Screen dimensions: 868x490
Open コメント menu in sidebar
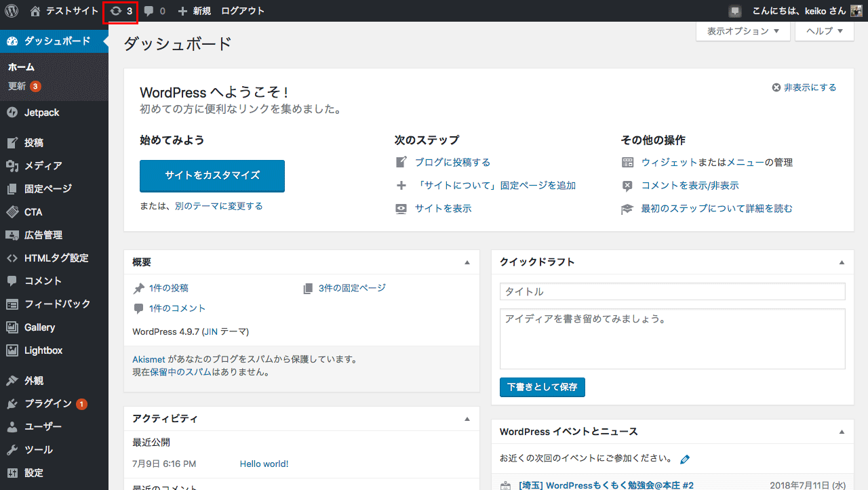click(x=54, y=281)
